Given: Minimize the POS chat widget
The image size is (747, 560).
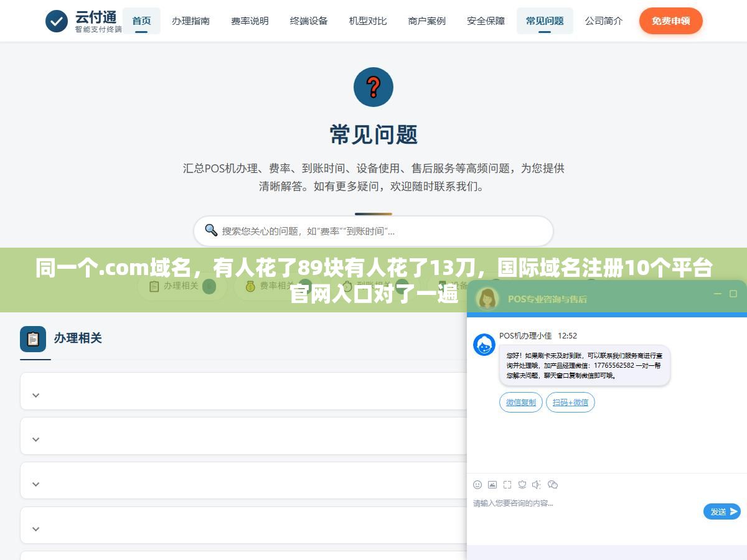Looking at the screenshot, I should coord(718,294).
